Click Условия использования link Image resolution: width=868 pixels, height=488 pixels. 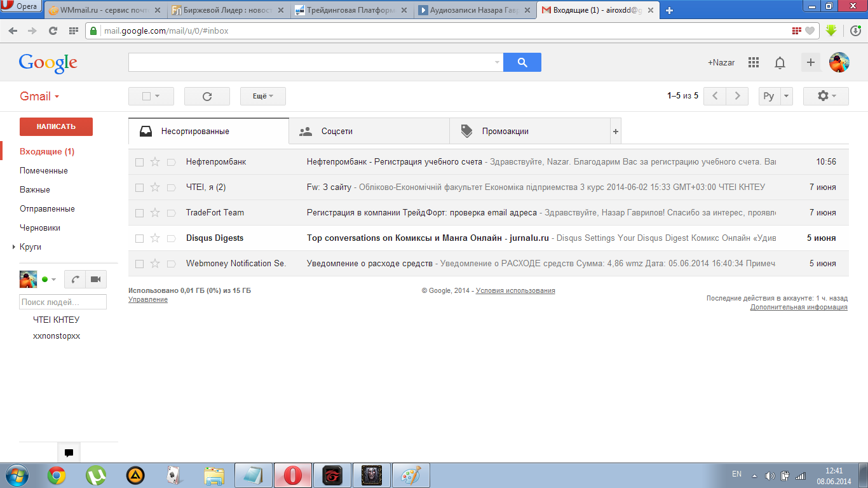515,290
